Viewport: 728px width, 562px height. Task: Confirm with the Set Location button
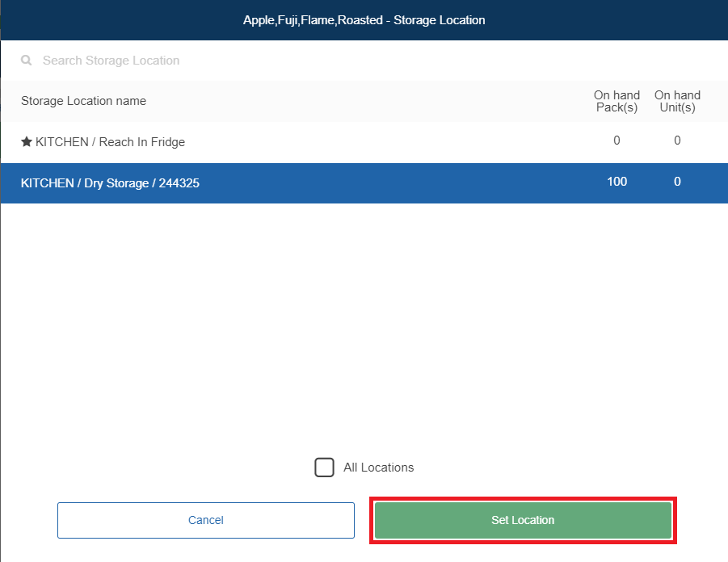(523, 520)
